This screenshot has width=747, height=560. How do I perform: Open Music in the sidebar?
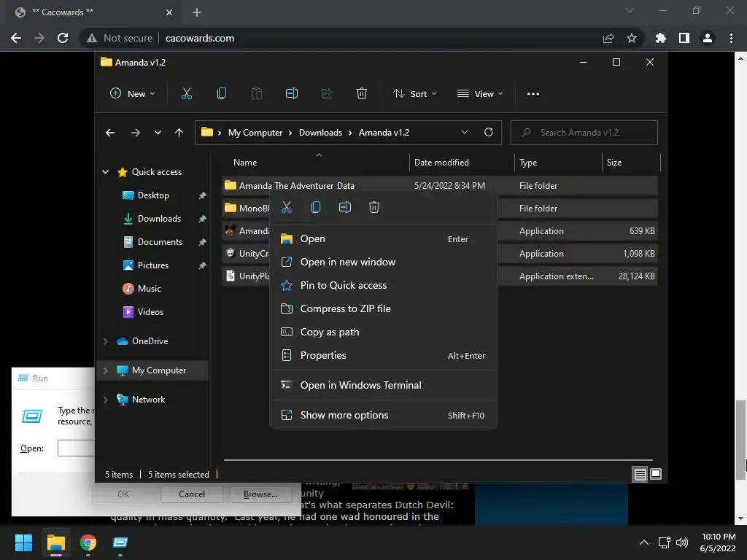[149, 289]
